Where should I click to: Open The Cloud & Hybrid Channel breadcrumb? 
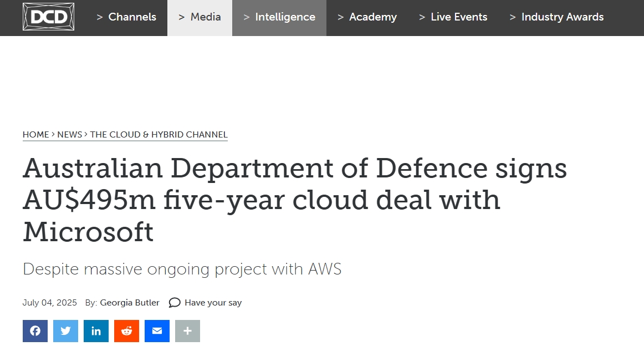pyautogui.click(x=159, y=134)
